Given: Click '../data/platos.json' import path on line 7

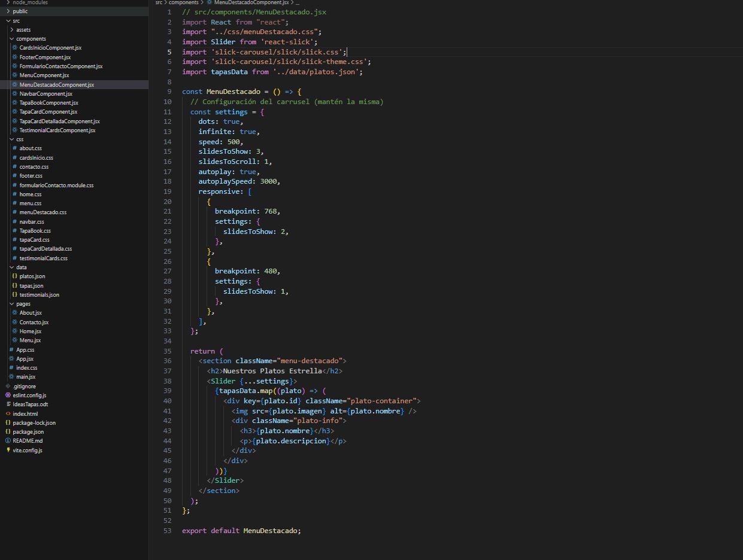Looking at the screenshot, I should coord(316,72).
